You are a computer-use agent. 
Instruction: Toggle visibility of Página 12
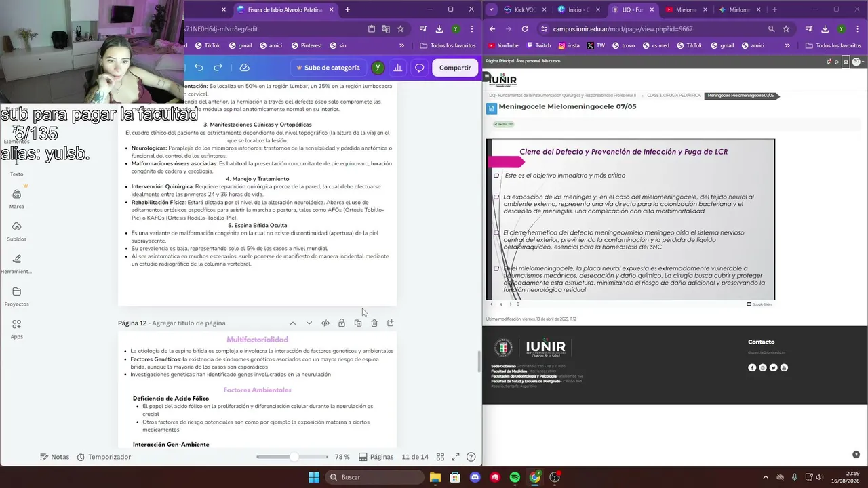325,323
